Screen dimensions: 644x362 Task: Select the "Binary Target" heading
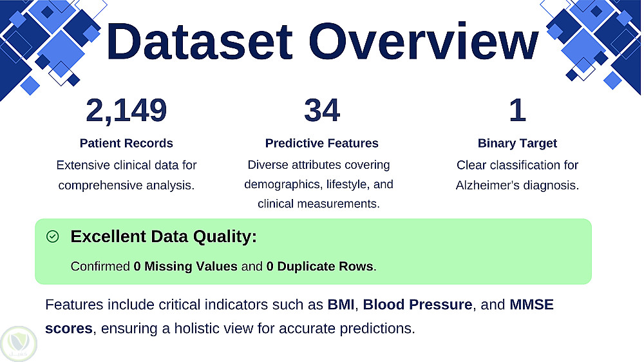coord(517,143)
